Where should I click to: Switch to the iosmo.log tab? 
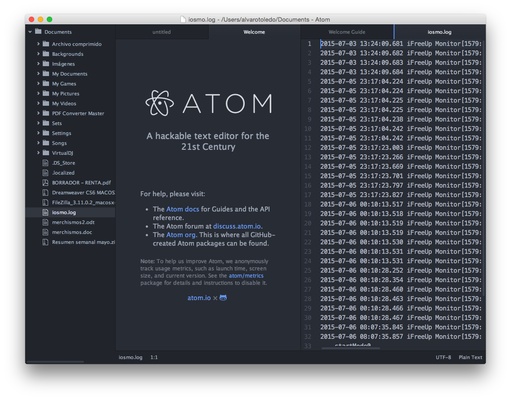pos(439,32)
